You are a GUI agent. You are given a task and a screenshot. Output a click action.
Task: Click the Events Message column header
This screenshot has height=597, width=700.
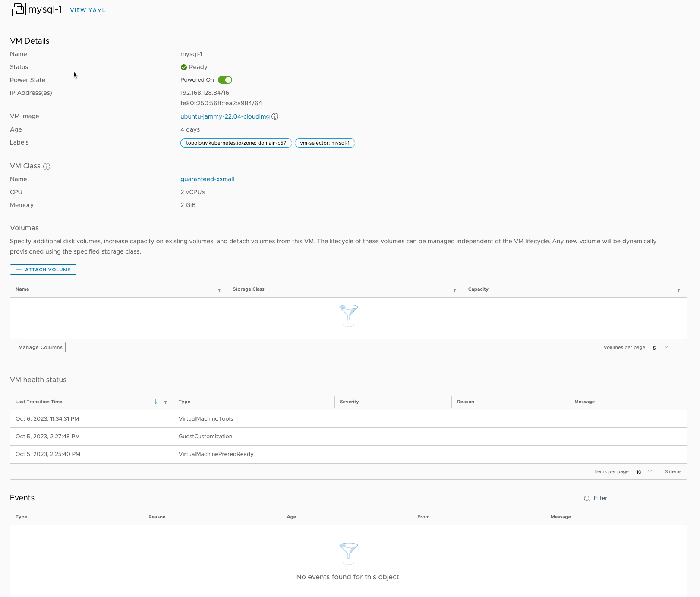point(561,517)
